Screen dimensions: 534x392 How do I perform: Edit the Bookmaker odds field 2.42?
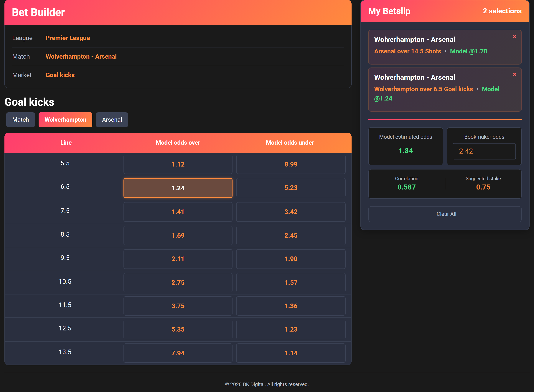(x=484, y=151)
